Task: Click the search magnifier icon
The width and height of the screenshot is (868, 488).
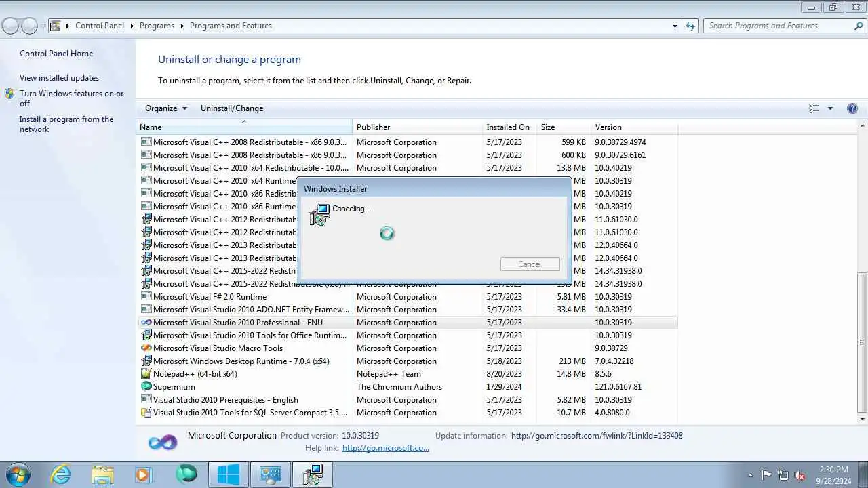Action: (x=859, y=26)
